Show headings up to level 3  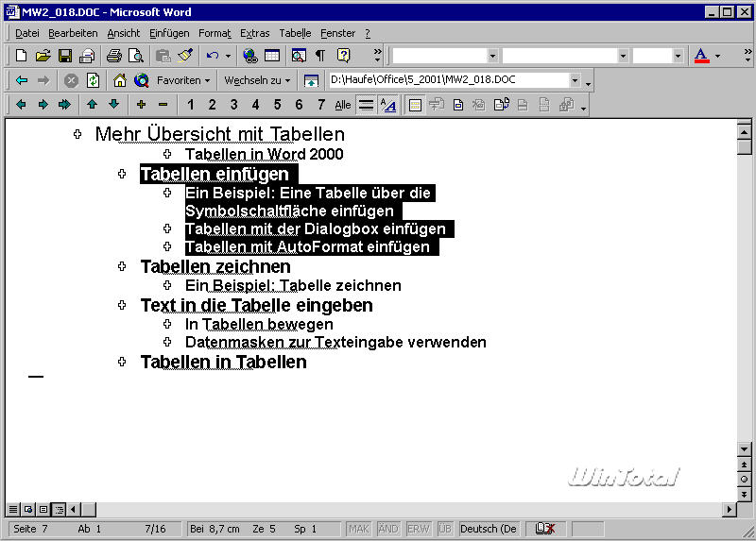point(233,105)
